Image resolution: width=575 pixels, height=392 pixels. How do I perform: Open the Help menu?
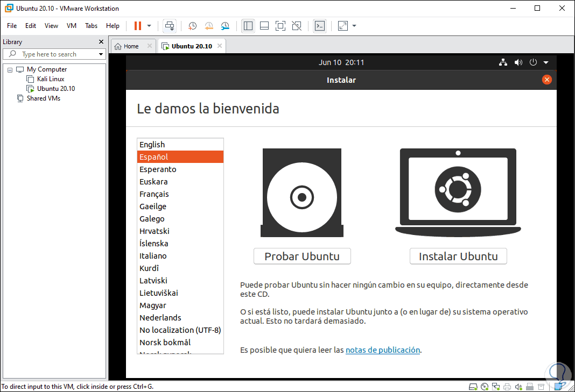pos(113,26)
